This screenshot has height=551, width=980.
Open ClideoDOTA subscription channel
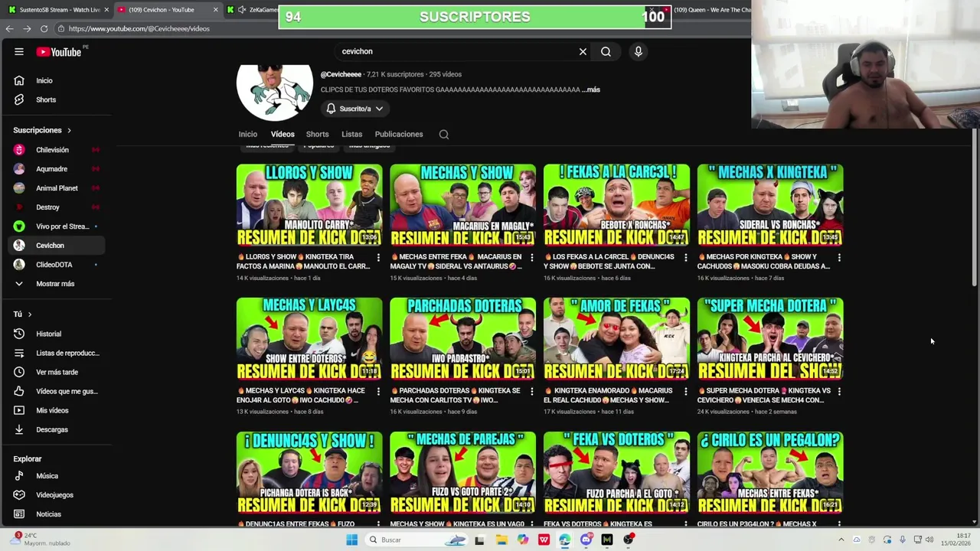coord(53,265)
